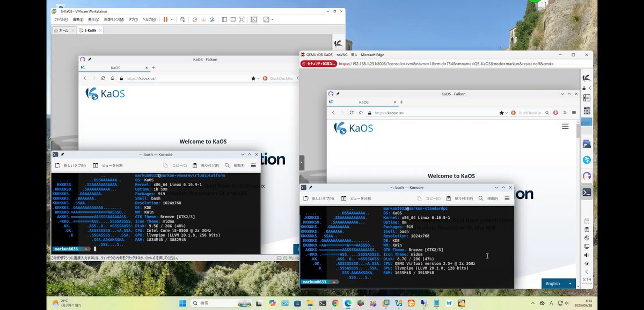
Task: Switch to VMware ホーム tab
Action: pos(64,31)
